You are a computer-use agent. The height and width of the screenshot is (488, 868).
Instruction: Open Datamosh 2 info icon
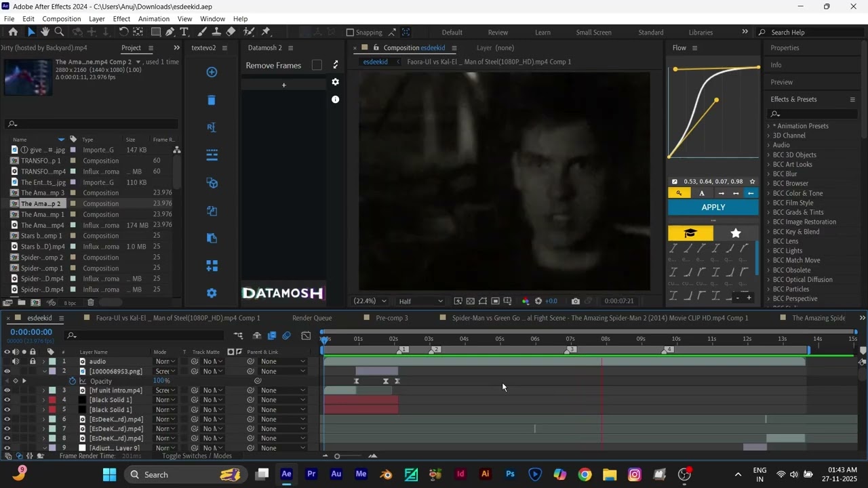335,99
